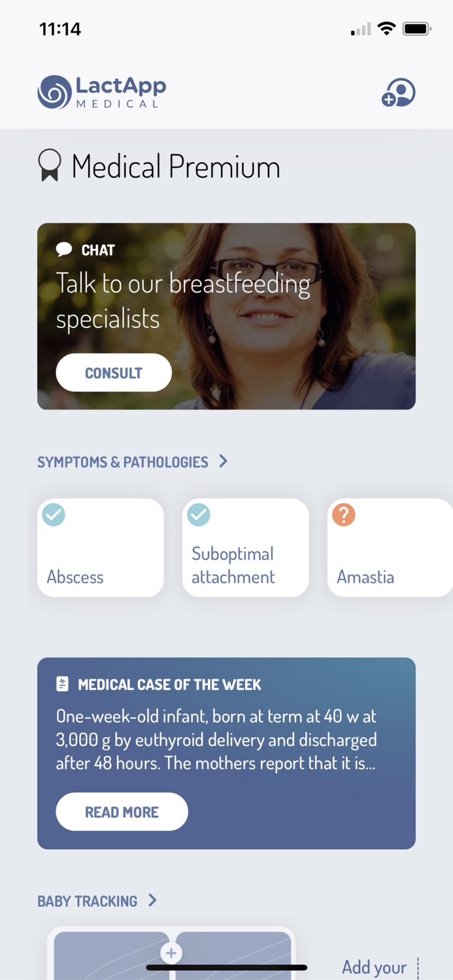Mark Amastia as reviewed via its status badge

point(343,515)
